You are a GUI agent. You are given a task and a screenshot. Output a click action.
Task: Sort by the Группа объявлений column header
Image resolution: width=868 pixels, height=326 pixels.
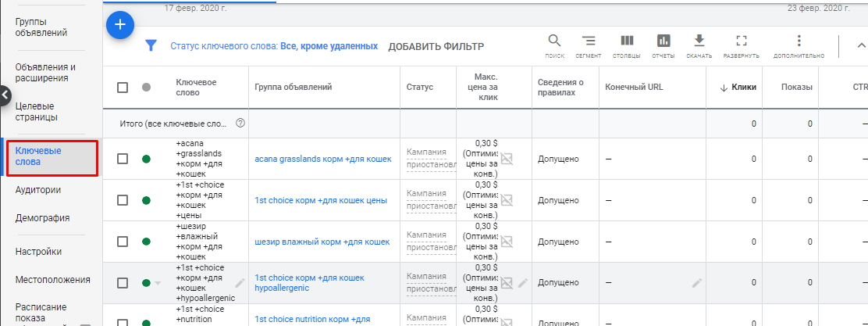click(293, 87)
